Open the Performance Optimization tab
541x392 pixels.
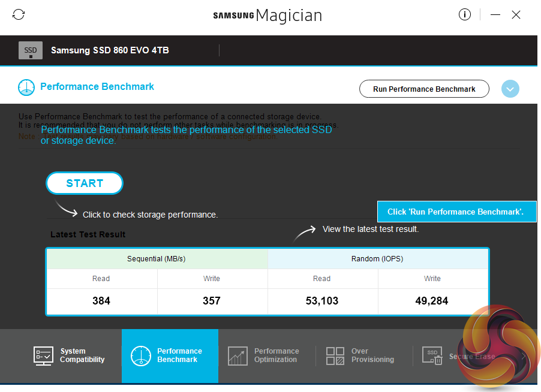pyautogui.click(x=267, y=355)
